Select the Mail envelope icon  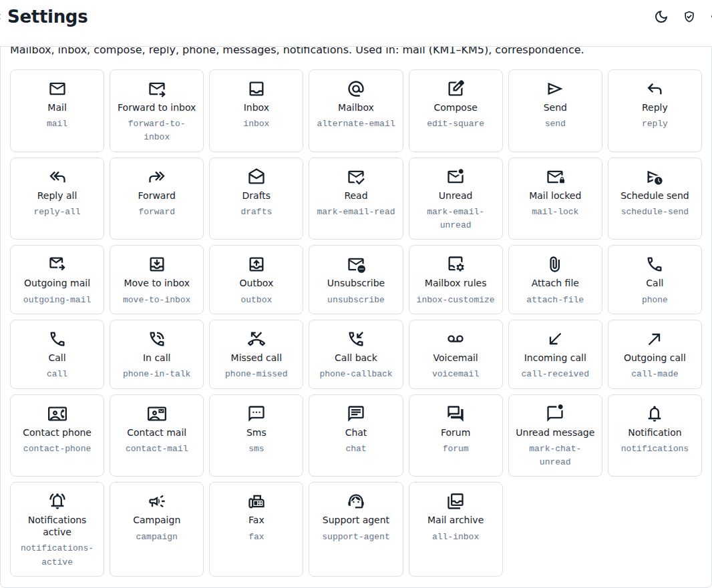pos(57,89)
